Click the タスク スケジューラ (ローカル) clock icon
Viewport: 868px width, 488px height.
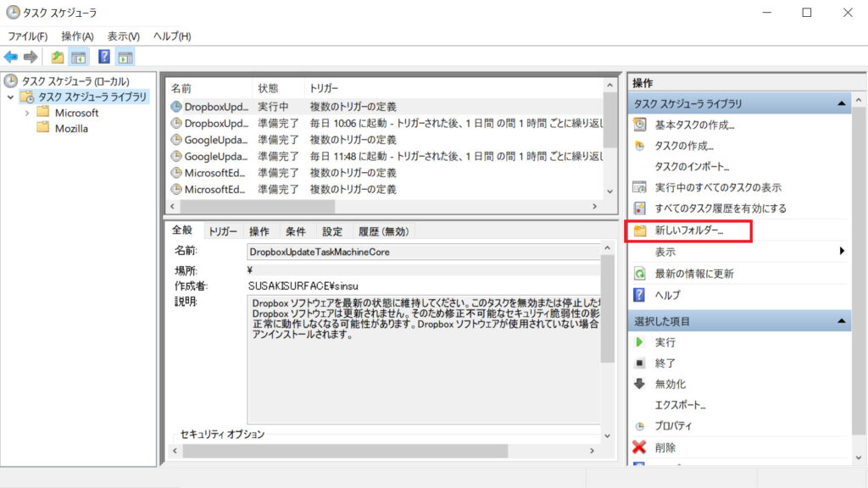tap(10, 80)
